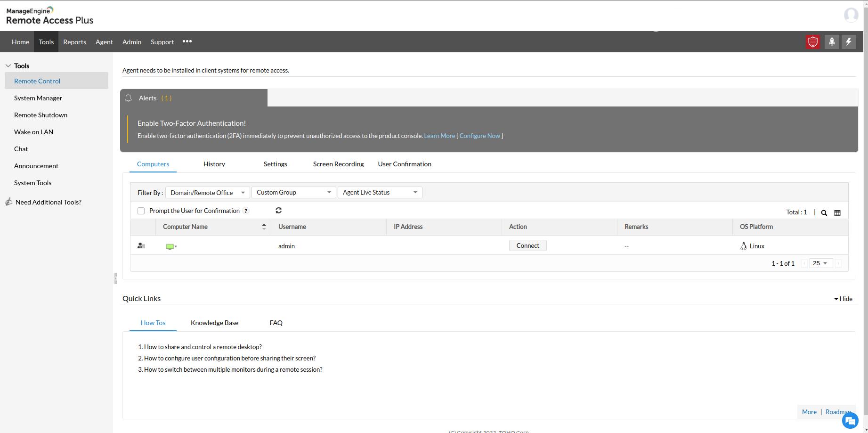Viewport: 868px width, 433px height.
Task: Switch to the Settings tab
Action: point(276,164)
